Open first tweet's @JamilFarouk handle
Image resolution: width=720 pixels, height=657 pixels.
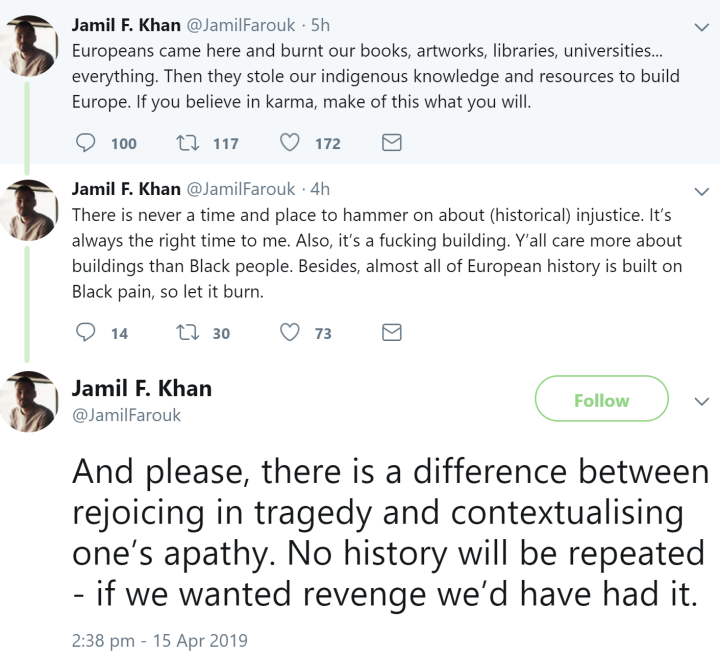pos(240,22)
